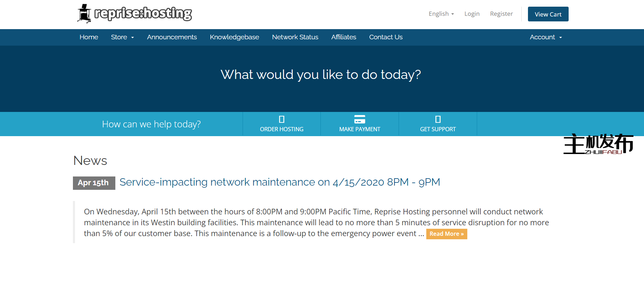Open the Announcements page

tap(172, 37)
